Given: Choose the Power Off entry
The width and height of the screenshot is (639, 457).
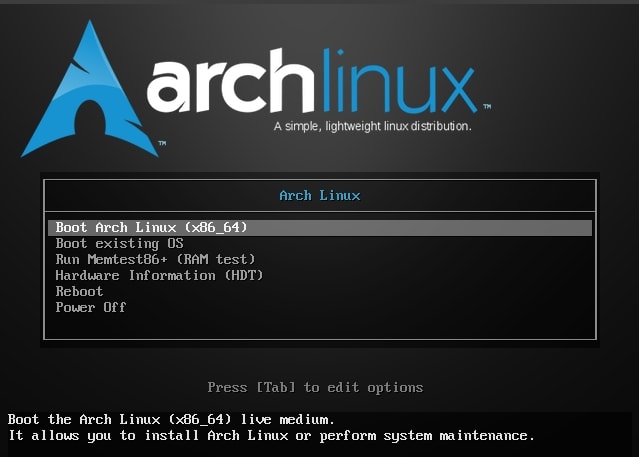Looking at the screenshot, I should click(x=91, y=307).
